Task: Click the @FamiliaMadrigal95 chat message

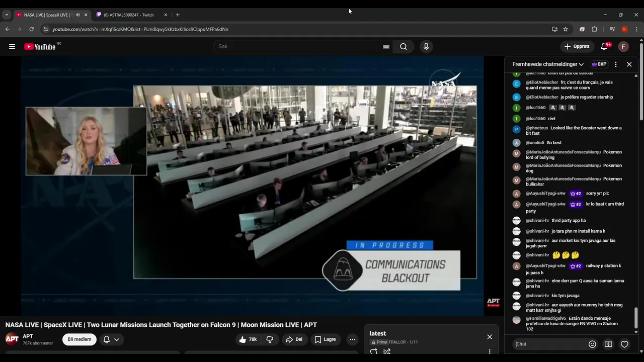Action: (x=569, y=324)
